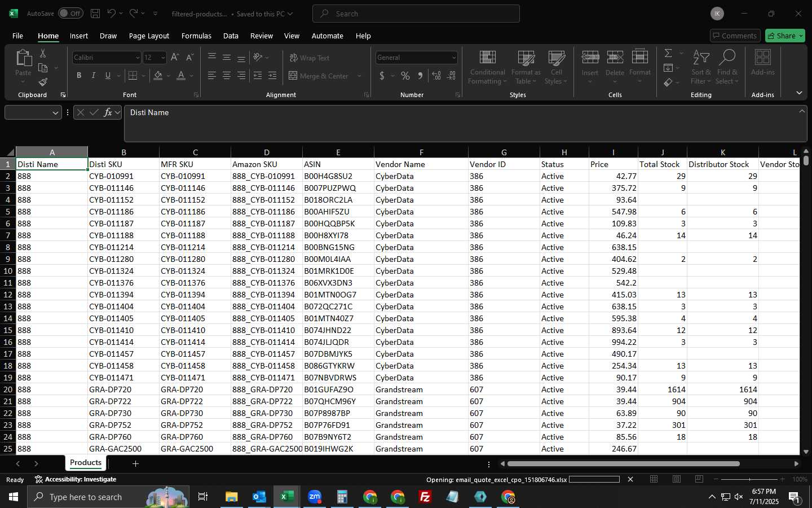Switch to Page Layout view icon
Screen dimensions: 812x508
(677, 479)
